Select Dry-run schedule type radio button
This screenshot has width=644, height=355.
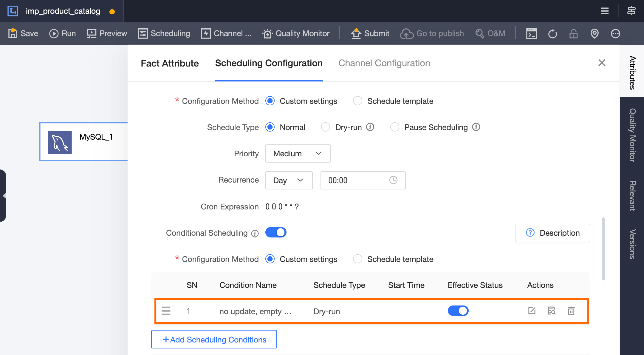[326, 127]
